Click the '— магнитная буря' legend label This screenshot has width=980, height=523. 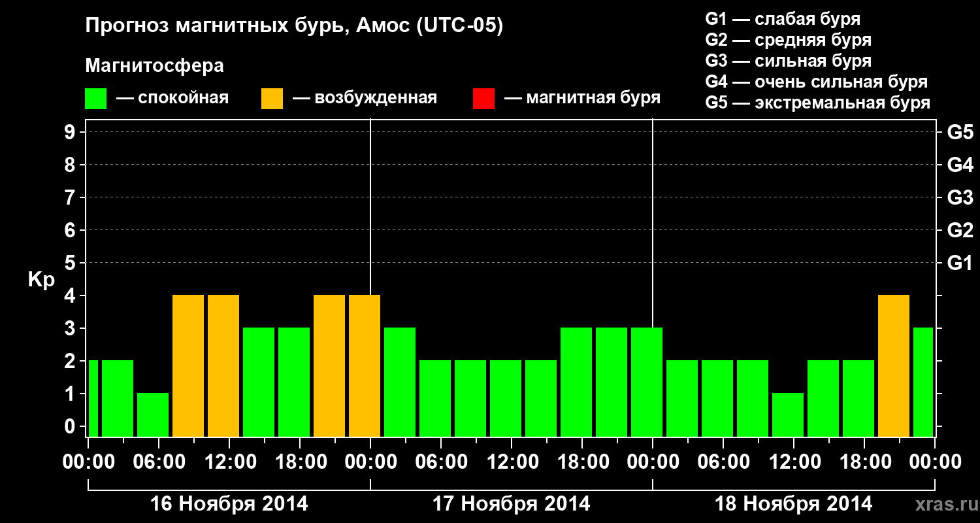(583, 98)
